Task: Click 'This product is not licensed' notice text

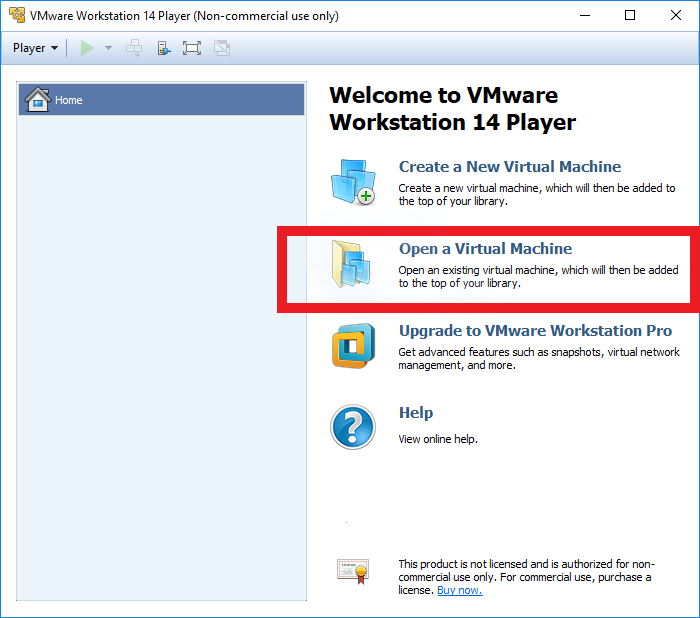Action: [x=526, y=577]
